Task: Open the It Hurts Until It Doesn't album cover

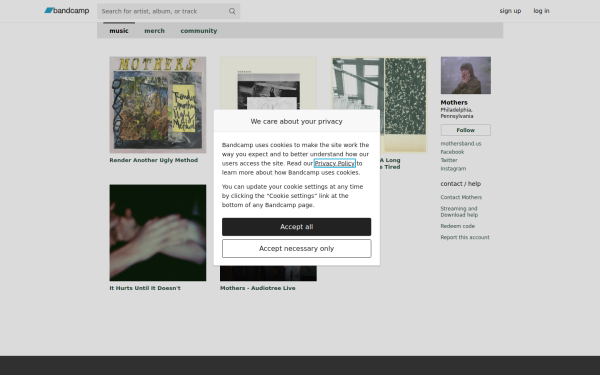Action: pyautogui.click(x=158, y=233)
